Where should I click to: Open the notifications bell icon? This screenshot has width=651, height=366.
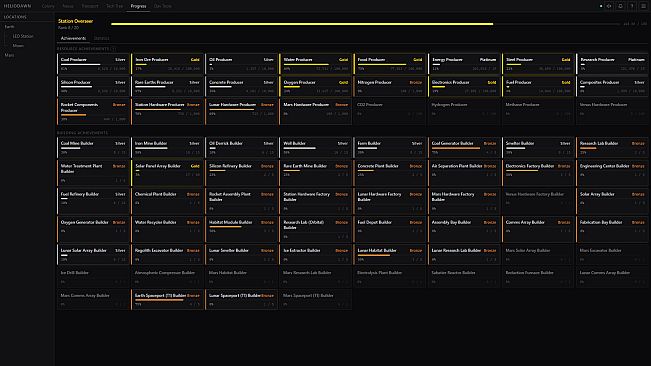pos(620,6)
